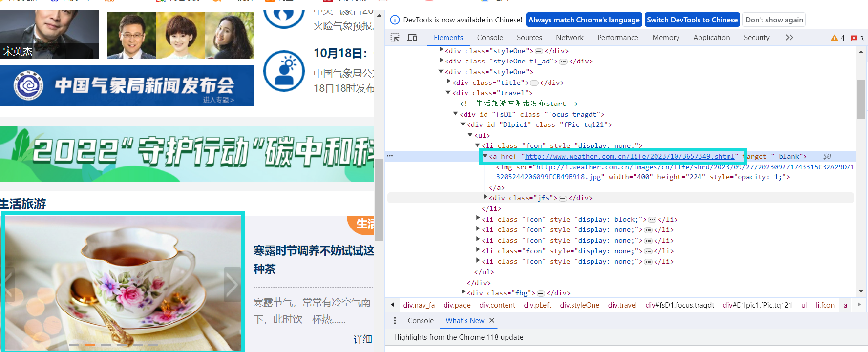
Task: Click the 详细 link under the tea article
Action: (363, 339)
